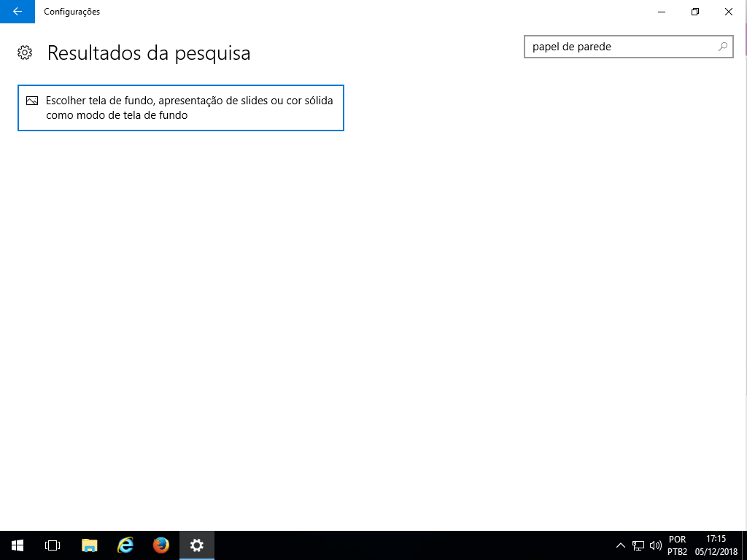Minimize the Configurações window
Image resolution: width=747 pixels, height=560 pixels.
[662, 12]
